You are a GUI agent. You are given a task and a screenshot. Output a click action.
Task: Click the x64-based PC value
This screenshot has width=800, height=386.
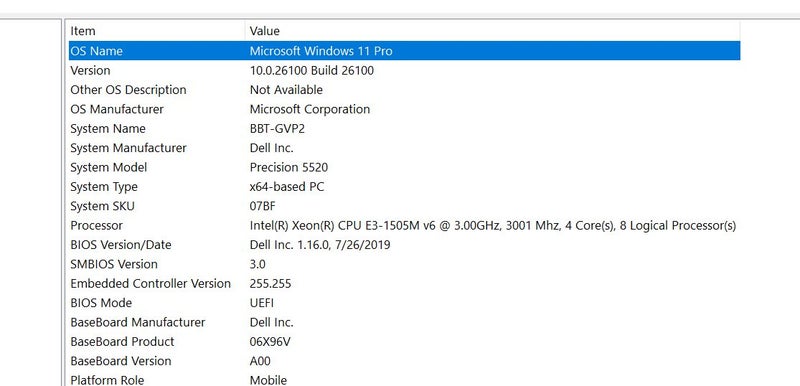[x=287, y=187]
